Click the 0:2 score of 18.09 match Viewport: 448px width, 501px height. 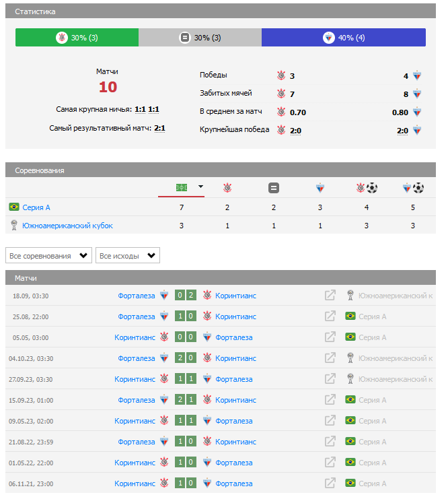pos(185,296)
